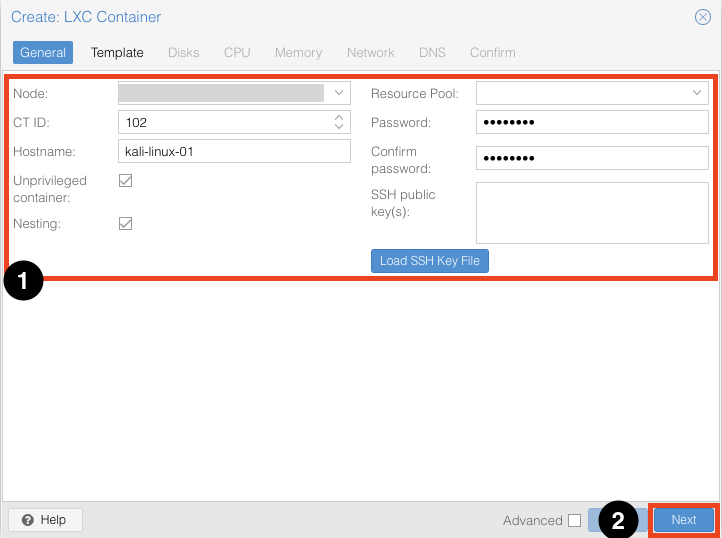The image size is (722, 538).
Task: Click the Help question mark icon
Action: (x=28, y=520)
